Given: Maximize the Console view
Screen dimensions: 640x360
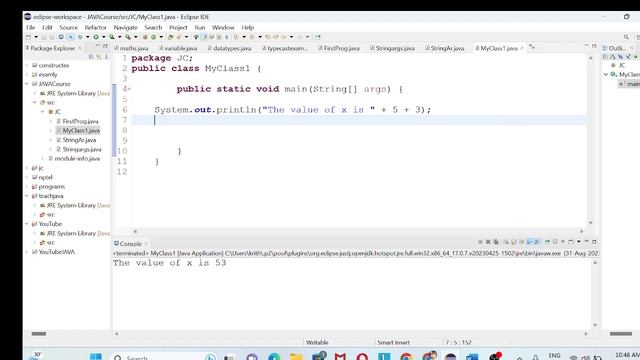Looking at the screenshot, I should pyautogui.click(x=594, y=242).
